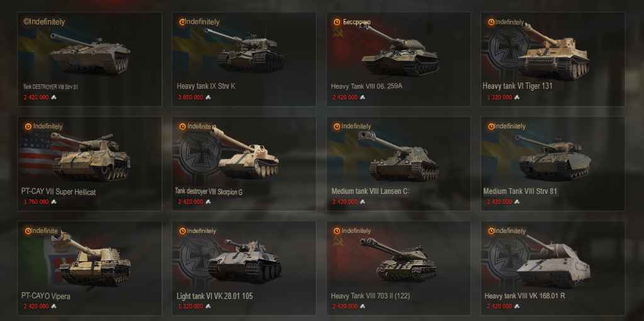Click the clock icon on Super Hellcat card
Screen dimensions: 644x321
(28, 127)
